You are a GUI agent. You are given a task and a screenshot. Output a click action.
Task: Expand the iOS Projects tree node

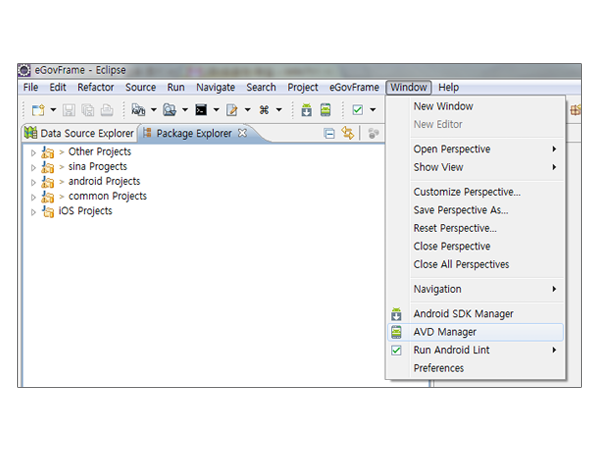[x=33, y=212]
